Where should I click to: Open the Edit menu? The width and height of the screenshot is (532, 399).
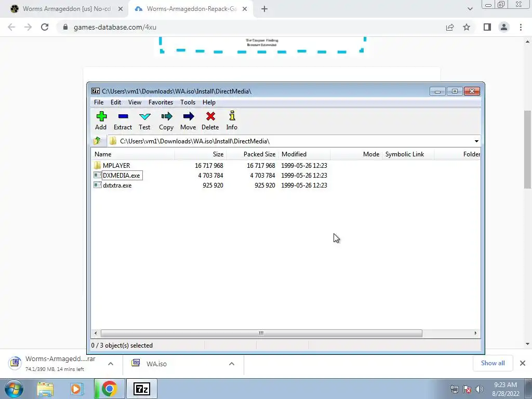(116, 102)
